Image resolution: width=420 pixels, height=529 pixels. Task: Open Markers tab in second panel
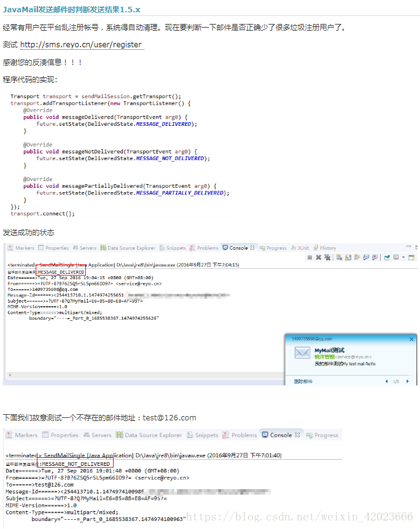(21, 435)
